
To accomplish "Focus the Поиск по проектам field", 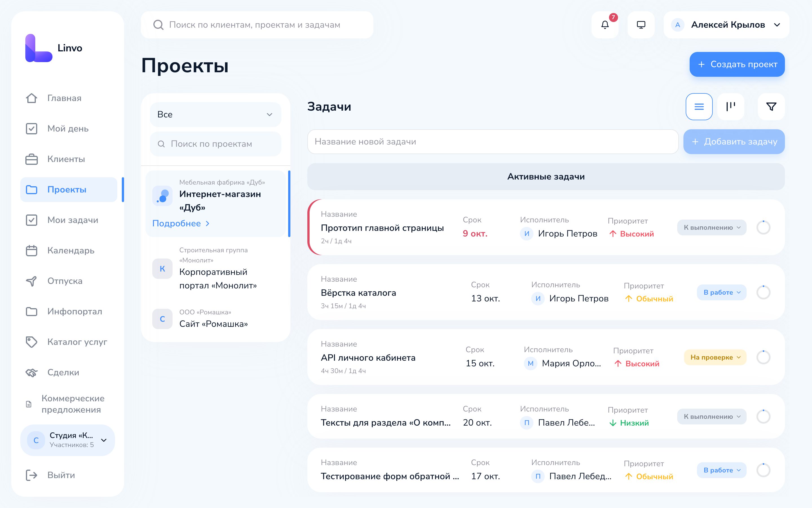I will [215, 144].
